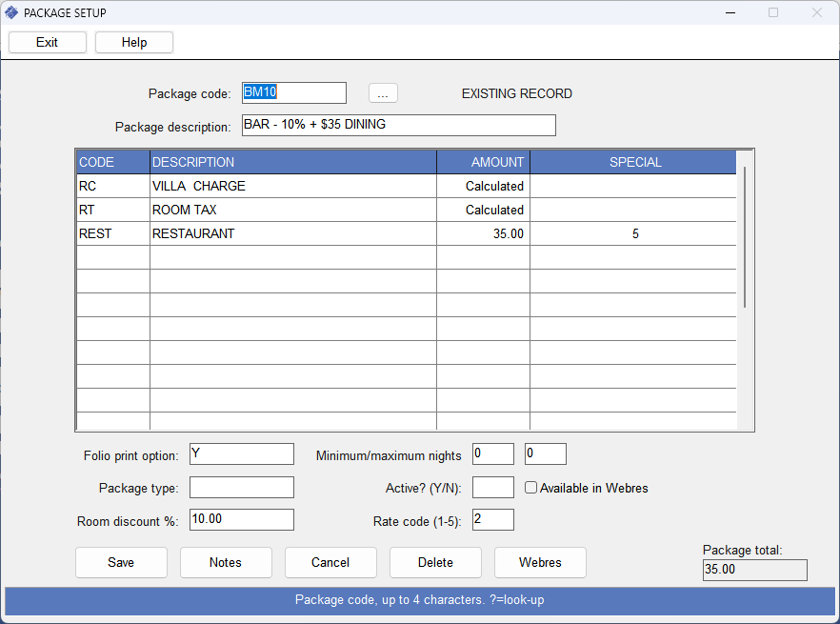Delete the current package record

tap(435, 562)
